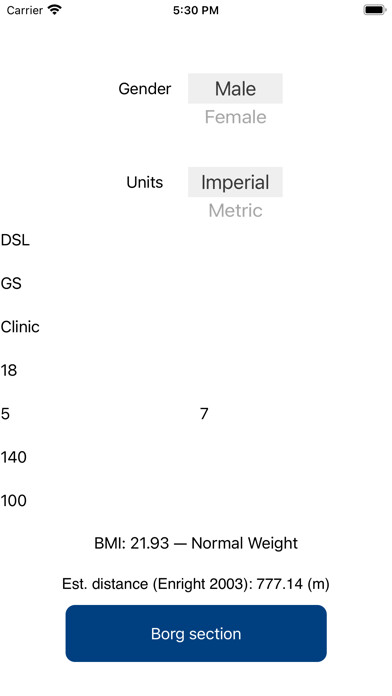
Task: Choose Female in the Gender picker
Action: point(235,117)
